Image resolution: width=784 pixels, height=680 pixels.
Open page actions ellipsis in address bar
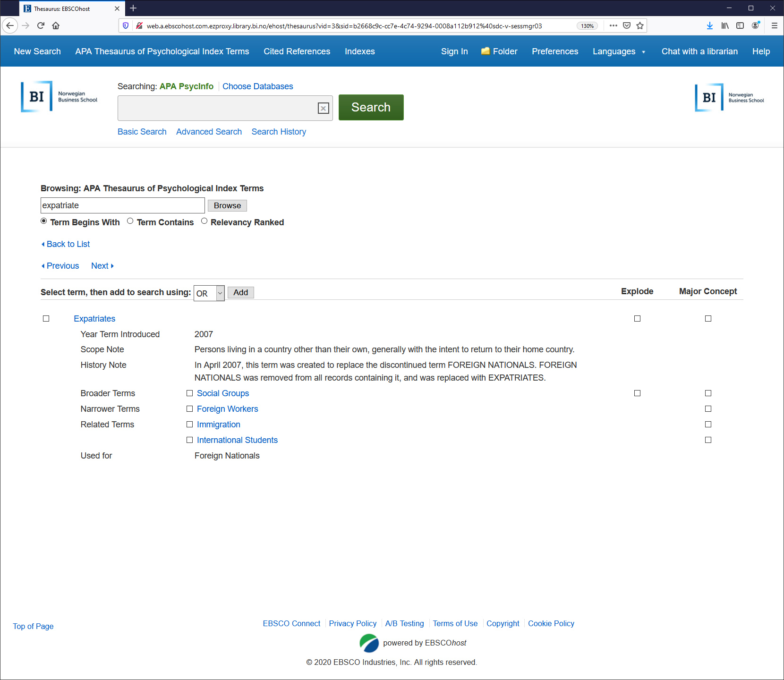point(613,25)
